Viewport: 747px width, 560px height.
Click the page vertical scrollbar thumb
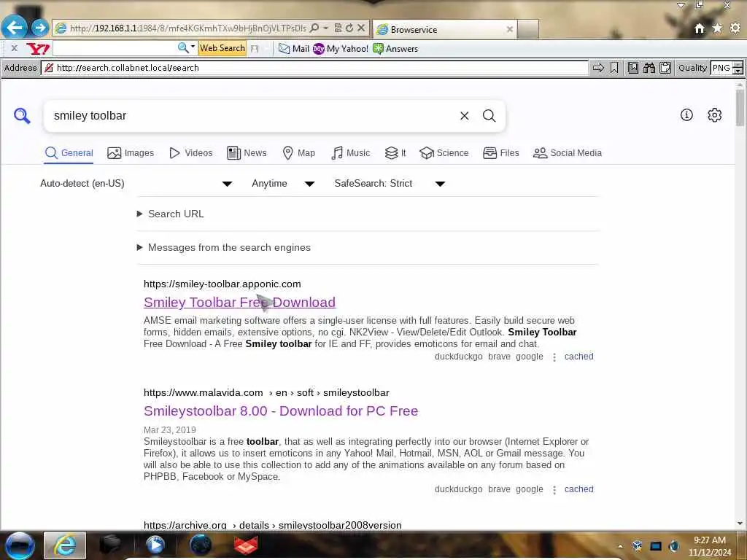click(x=740, y=107)
